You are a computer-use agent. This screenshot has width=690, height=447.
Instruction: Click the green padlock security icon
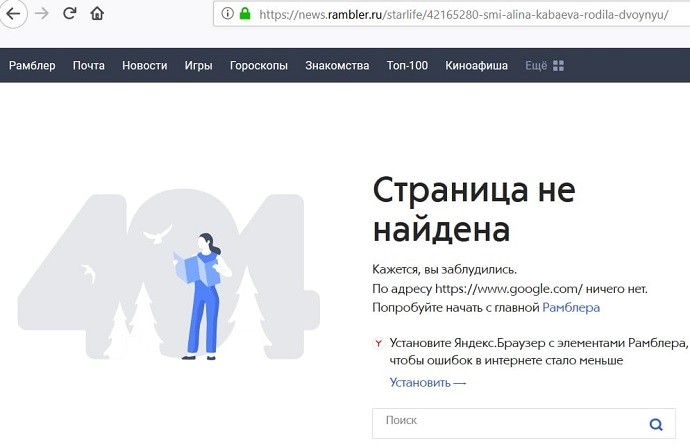245,14
